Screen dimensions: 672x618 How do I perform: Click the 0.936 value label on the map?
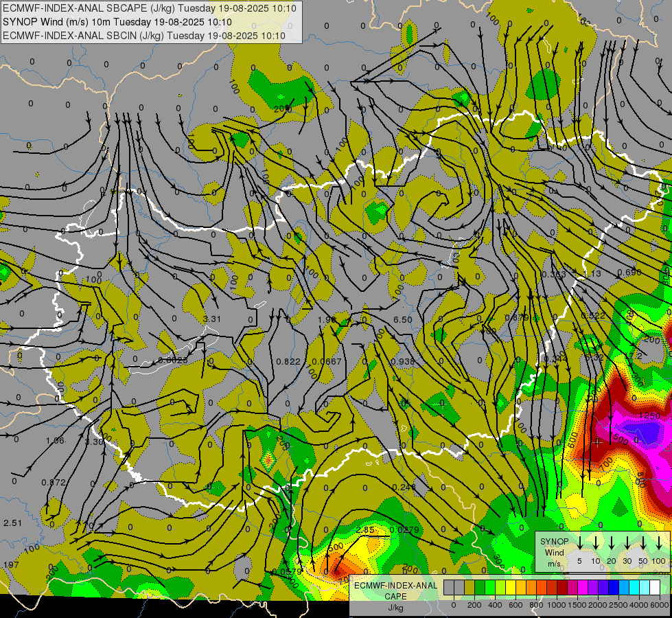click(403, 362)
